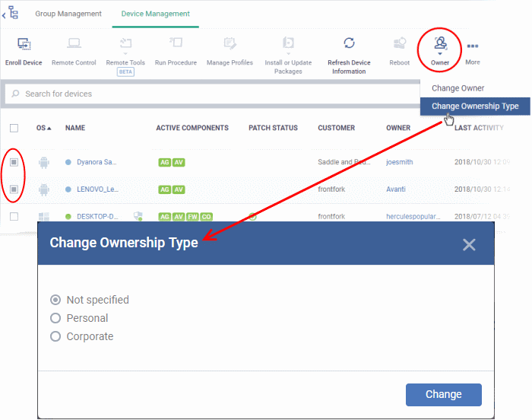Switch to the Device Management tab

coord(155,14)
